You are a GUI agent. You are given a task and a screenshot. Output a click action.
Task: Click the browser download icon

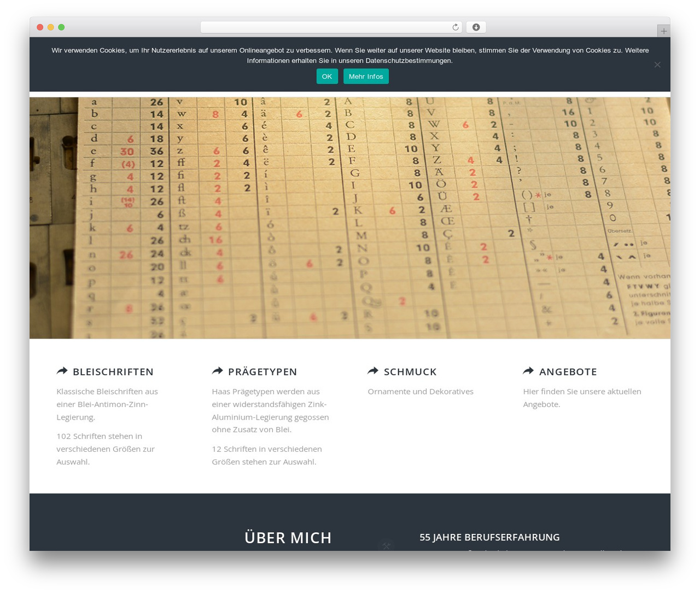coord(476,27)
